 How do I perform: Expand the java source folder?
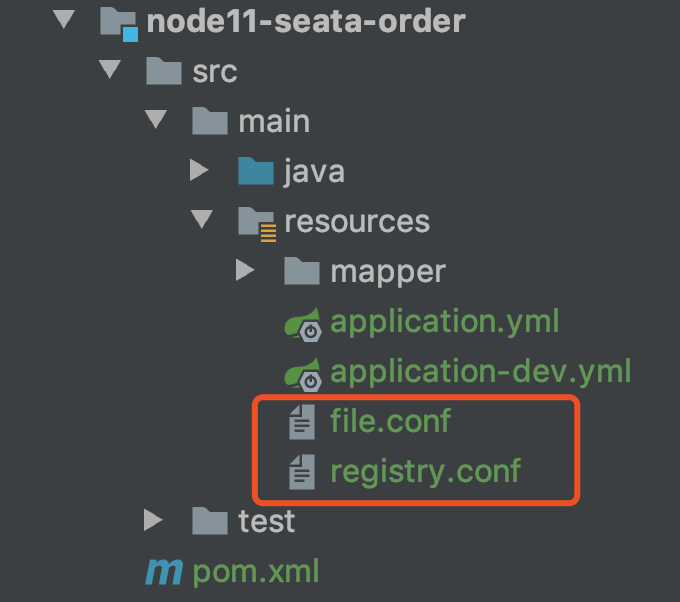(199, 170)
